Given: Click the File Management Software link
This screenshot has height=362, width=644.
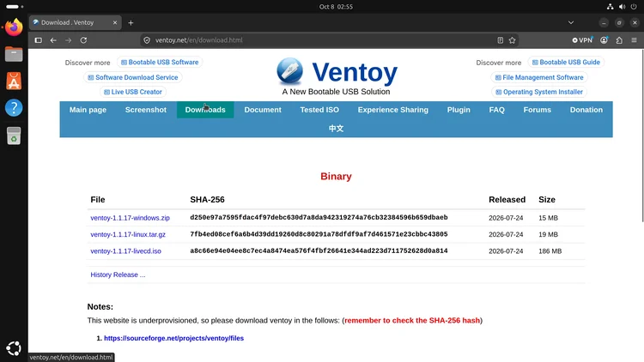Looking at the screenshot, I should [539, 77].
